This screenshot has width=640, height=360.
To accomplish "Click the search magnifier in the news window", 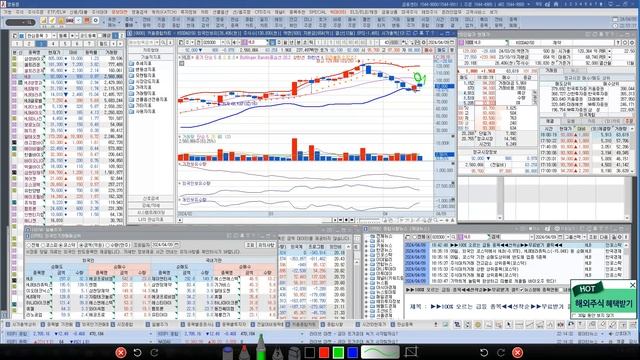I will 453,237.
